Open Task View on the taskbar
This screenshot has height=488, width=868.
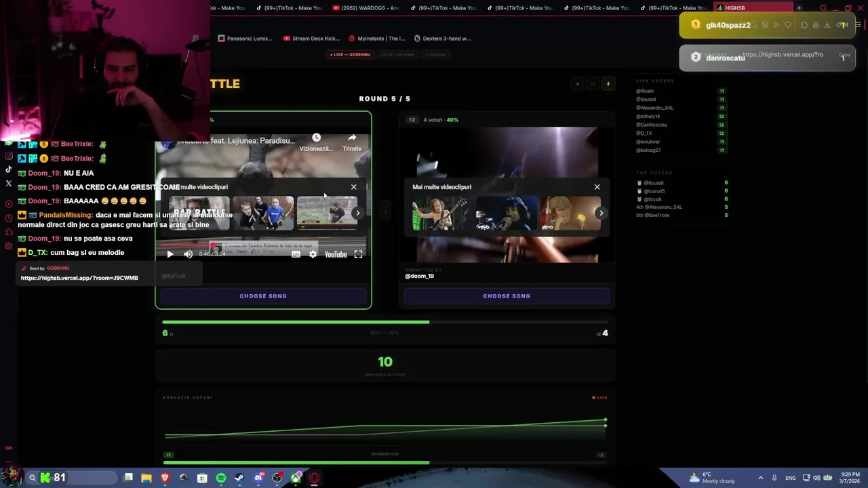point(128,478)
